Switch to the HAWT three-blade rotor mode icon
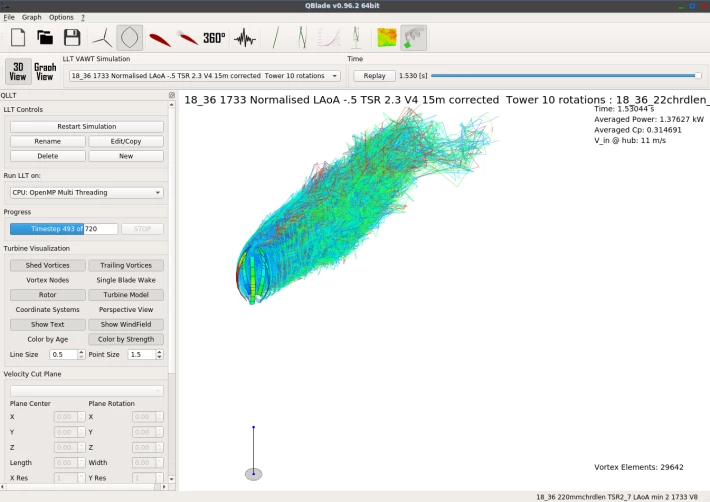The width and height of the screenshot is (710, 502). 102,37
